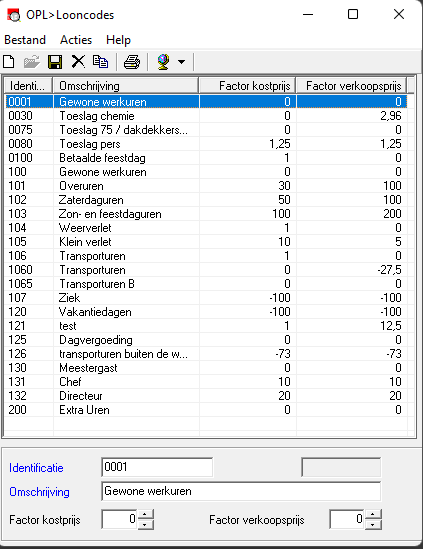Select the Directeur row in the list
The width and height of the screenshot is (423, 549).
click(206, 396)
